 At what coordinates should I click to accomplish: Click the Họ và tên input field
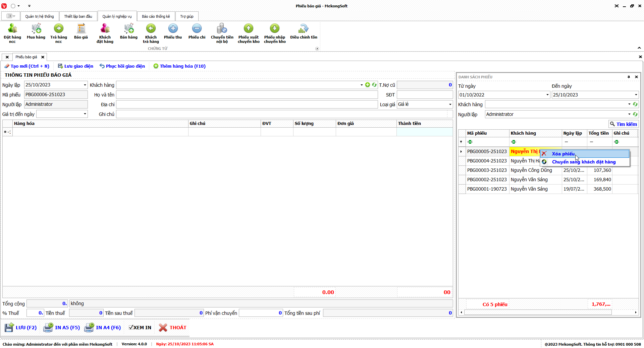(247, 95)
